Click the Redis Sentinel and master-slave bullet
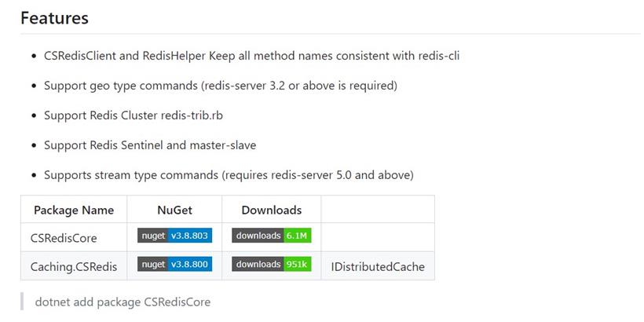 (150, 145)
